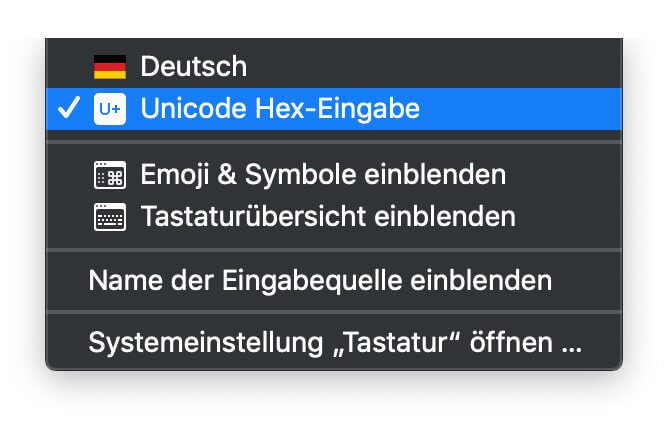Screen dimensions: 668x424
Task: Choose Unicode Hex-Eingabe input source
Action: tap(334, 109)
